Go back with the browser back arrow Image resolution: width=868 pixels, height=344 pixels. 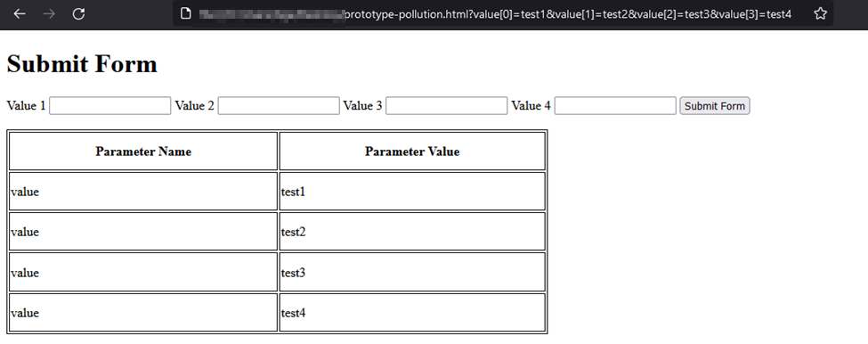click(x=20, y=14)
